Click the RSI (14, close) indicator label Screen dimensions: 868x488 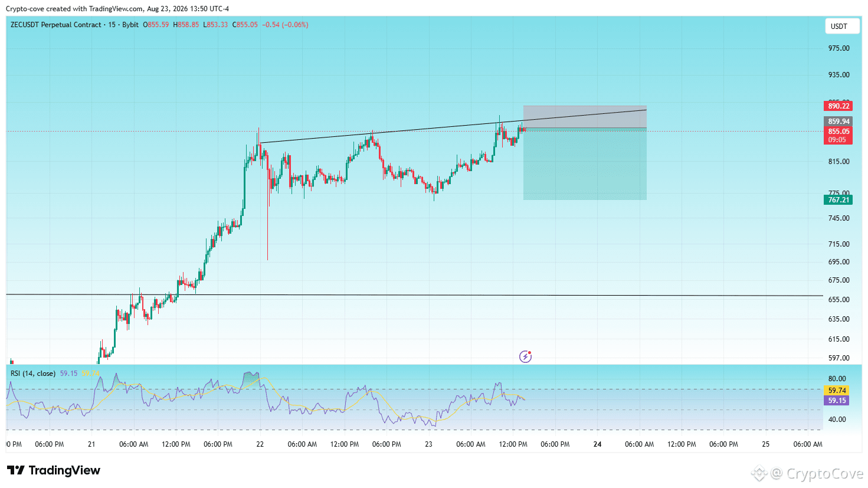33,374
